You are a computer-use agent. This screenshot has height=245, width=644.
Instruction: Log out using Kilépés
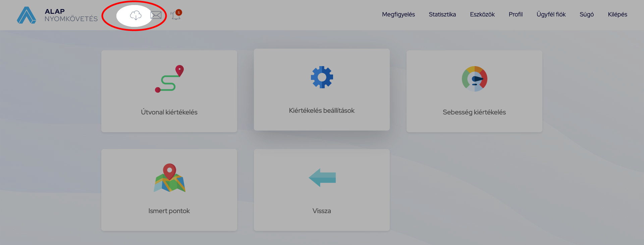coord(617,14)
